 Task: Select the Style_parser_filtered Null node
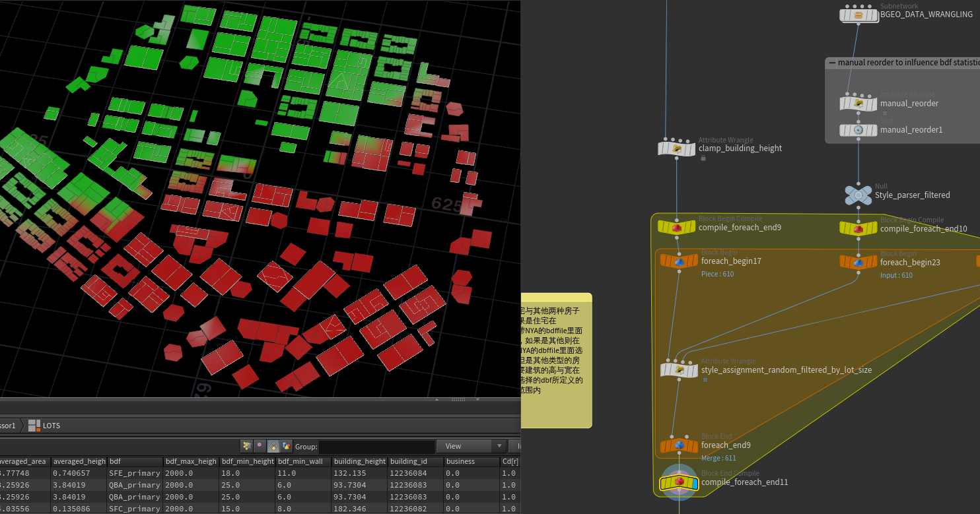(858, 195)
